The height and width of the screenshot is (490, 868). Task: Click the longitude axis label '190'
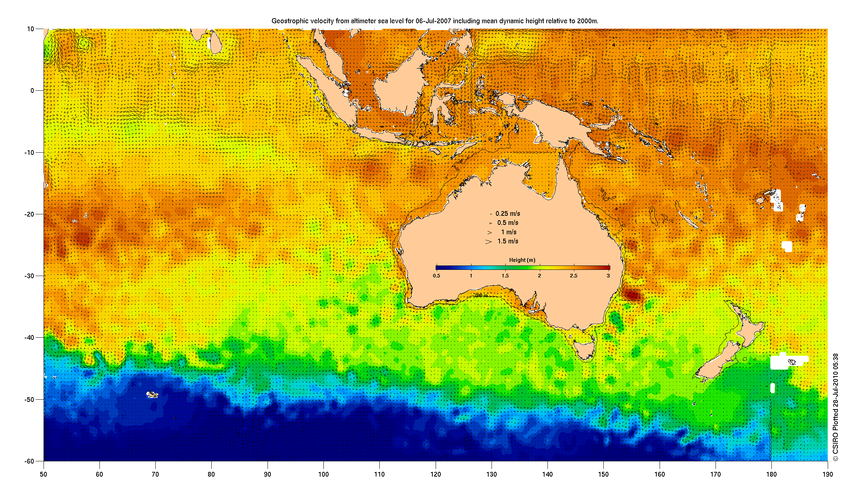(827, 474)
